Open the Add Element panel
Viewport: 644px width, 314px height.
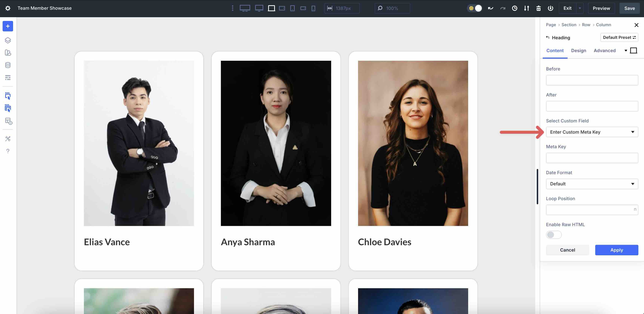point(7,26)
